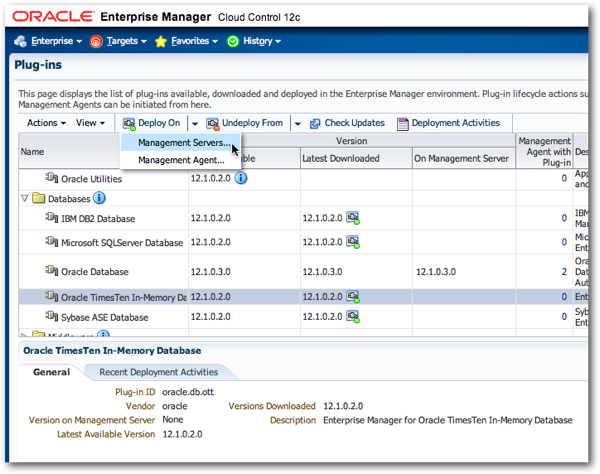Click Management Agent with Plug-in header
The width and height of the screenshot is (600, 474).
click(x=544, y=152)
